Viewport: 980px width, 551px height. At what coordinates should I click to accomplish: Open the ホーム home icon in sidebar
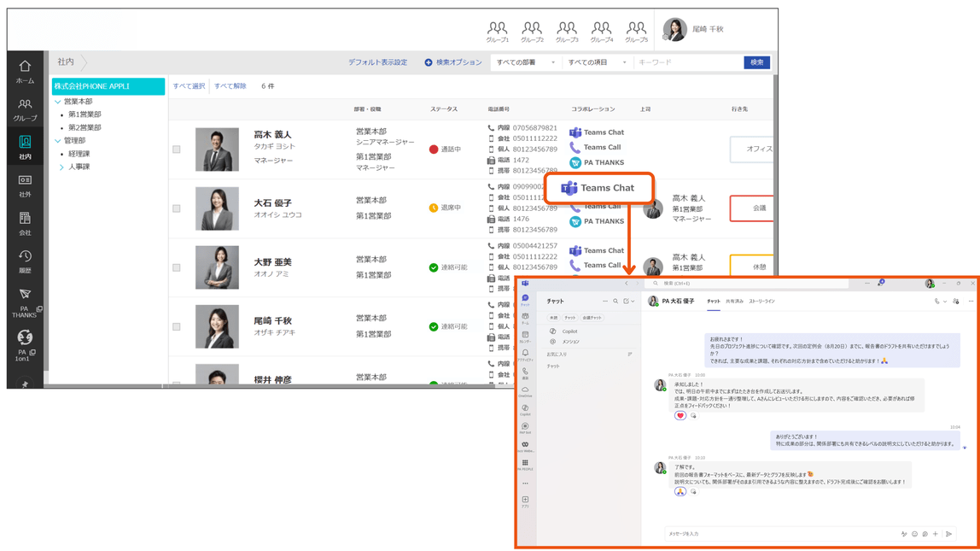(x=25, y=71)
